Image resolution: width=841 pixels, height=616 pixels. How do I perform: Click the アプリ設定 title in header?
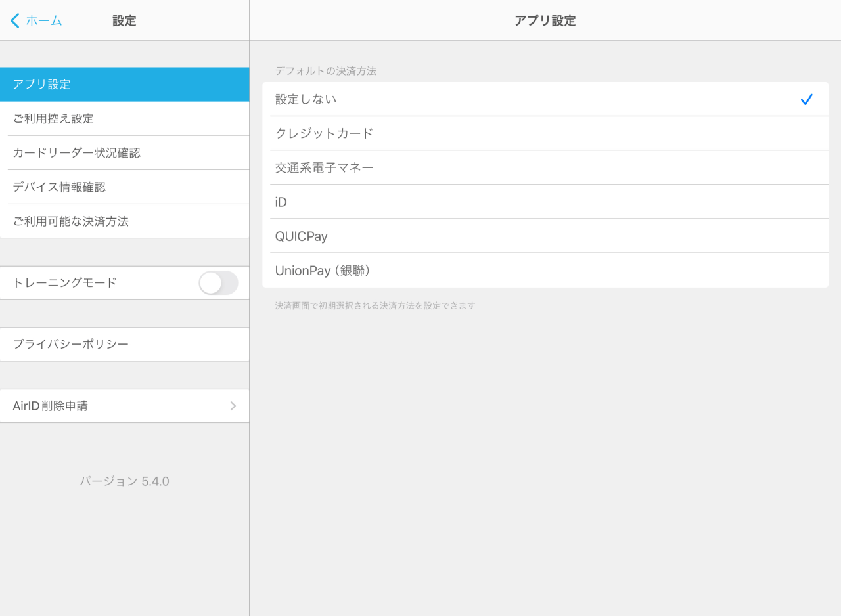[545, 20]
